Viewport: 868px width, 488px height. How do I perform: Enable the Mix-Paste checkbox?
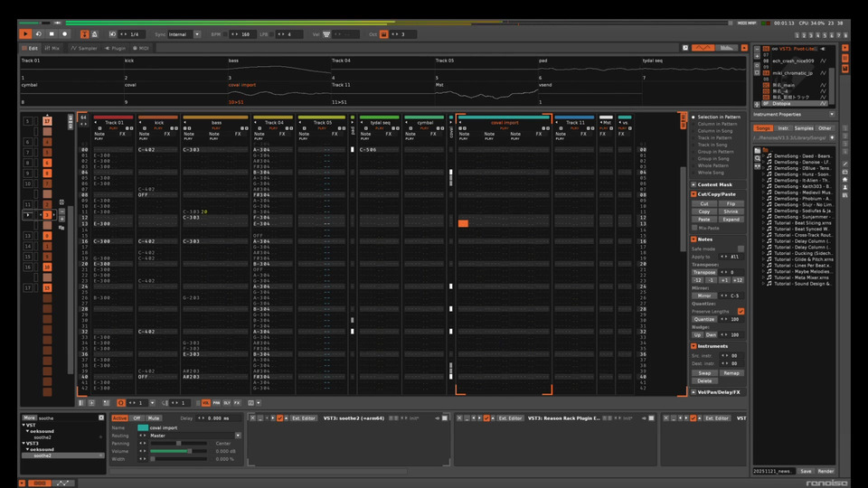tap(695, 229)
